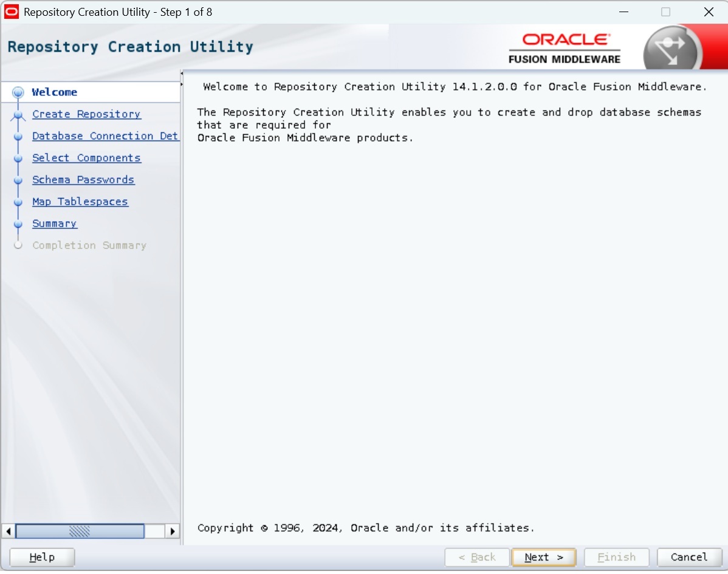The image size is (728, 574).
Task: Close the Repository Creation Utility window
Action: point(709,12)
